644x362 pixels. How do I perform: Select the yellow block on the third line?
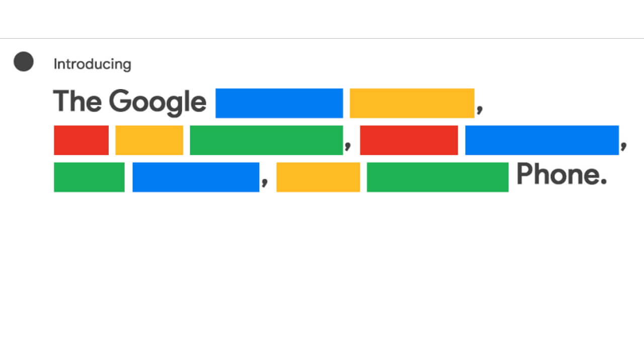[318, 177]
